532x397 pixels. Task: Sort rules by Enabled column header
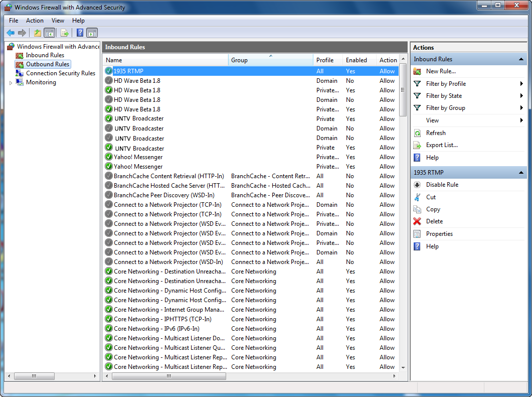pos(360,60)
